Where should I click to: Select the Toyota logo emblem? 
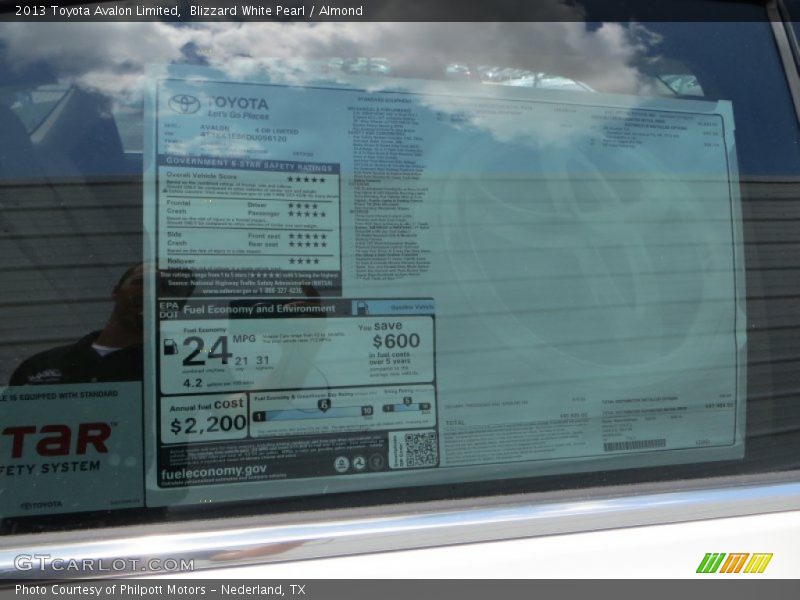(x=183, y=104)
